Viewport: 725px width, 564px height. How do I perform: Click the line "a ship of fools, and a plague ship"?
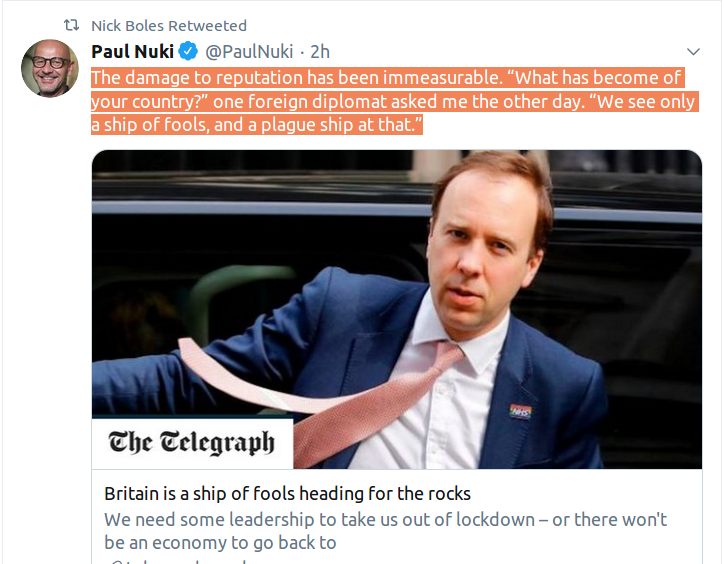point(257,125)
